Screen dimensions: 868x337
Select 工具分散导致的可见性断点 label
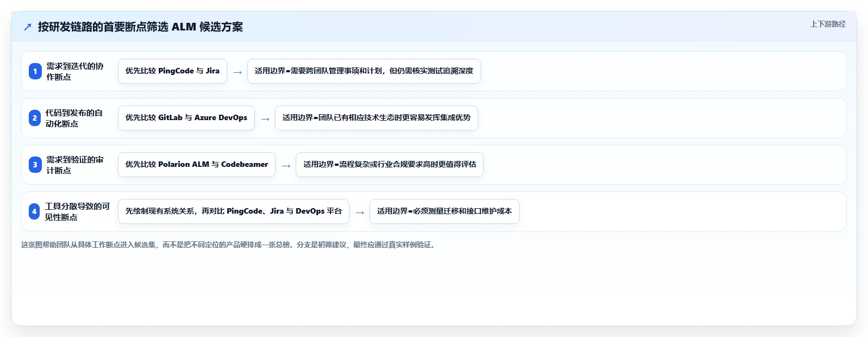pos(77,211)
